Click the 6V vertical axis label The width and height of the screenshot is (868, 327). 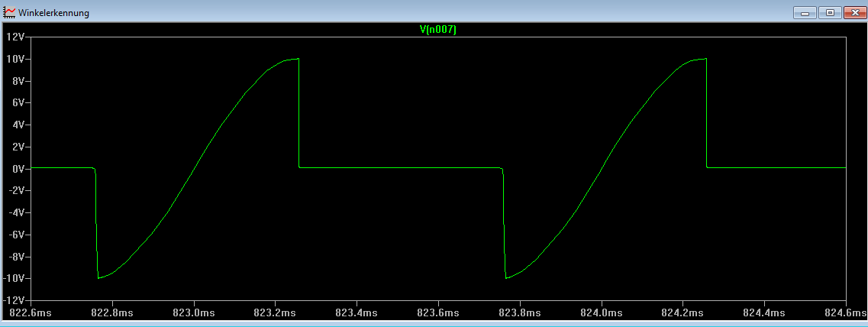[x=19, y=103]
